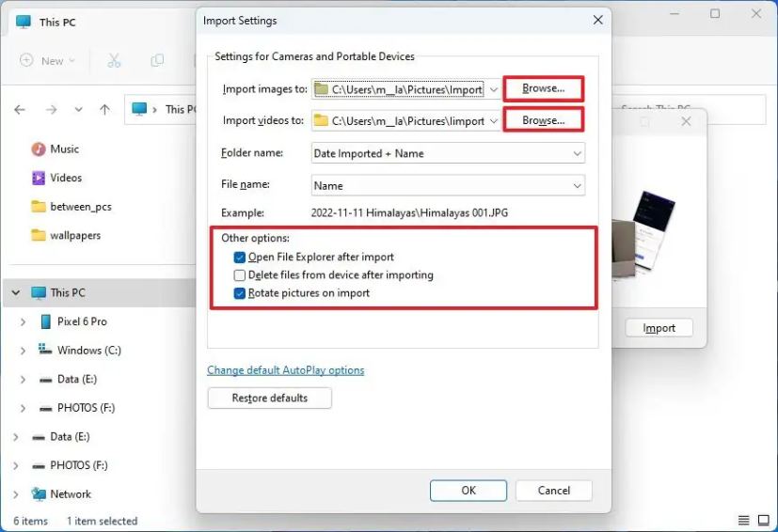Click the Network icon in sidebar
The height and width of the screenshot is (532, 778).
39,493
